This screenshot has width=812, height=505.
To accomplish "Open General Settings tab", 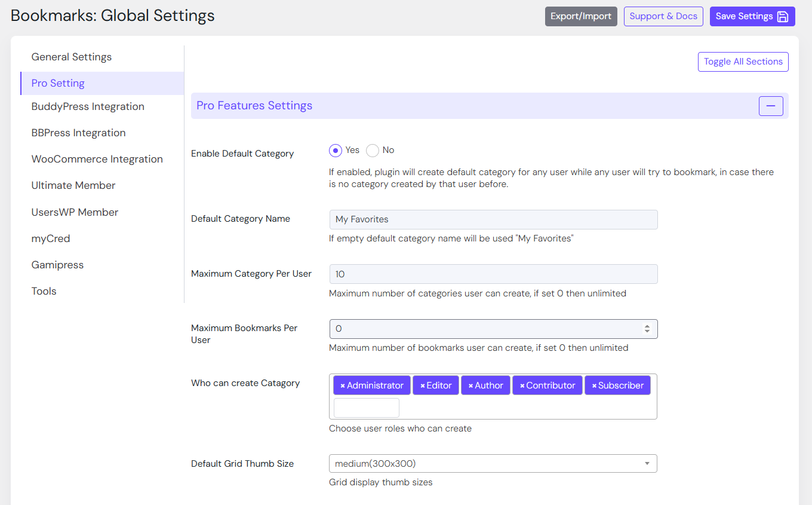I will pyautogui.click(x=72, y=57).
